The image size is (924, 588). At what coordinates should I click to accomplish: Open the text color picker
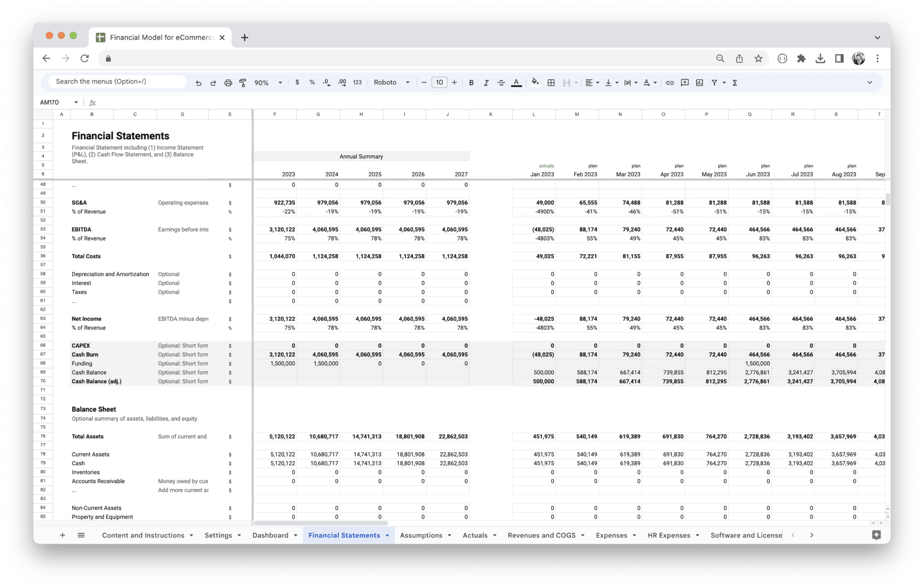pos(516,82)
